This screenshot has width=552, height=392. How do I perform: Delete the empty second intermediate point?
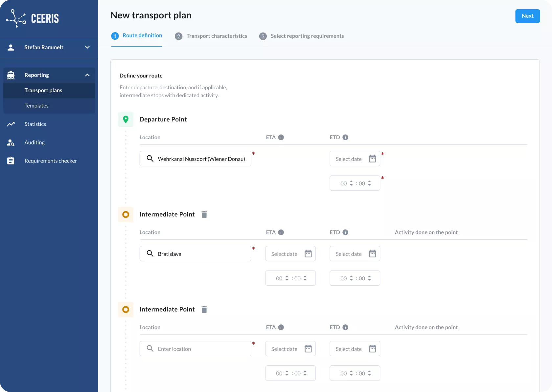point(204,310)
